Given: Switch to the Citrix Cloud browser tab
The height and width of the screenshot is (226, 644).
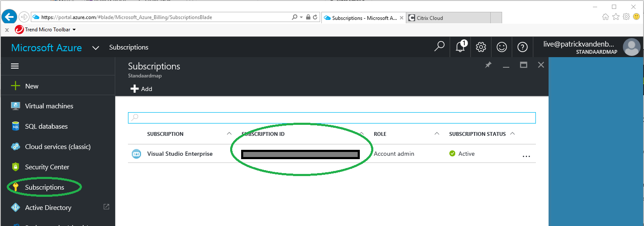Looking at the screenshot, I should click(x=448, y=18).
